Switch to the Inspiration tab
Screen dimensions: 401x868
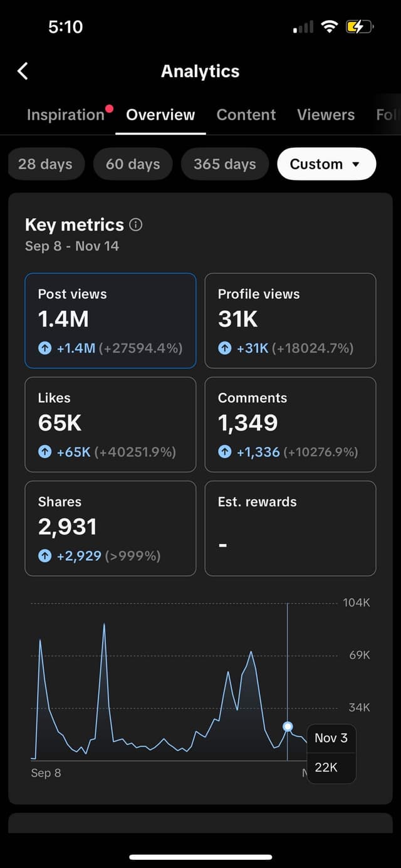pyautogui.click(x=66, y=115)
